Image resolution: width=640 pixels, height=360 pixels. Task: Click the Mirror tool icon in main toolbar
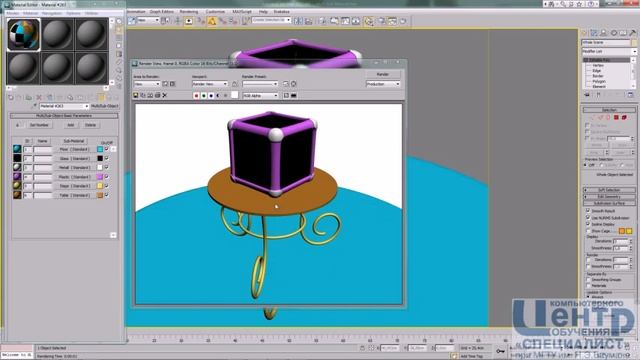298,21
